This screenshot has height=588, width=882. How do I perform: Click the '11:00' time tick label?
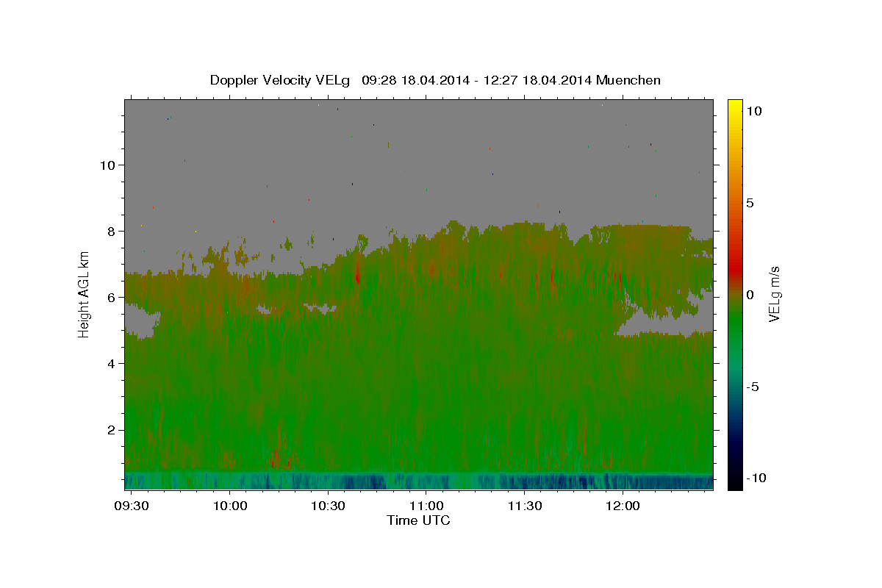[x=427, y=506]
